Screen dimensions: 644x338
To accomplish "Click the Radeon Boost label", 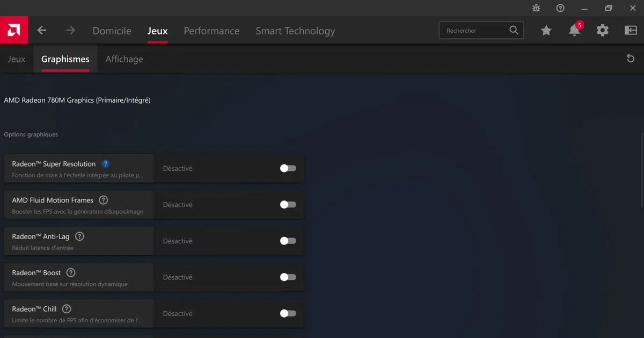I will [36, 272].
